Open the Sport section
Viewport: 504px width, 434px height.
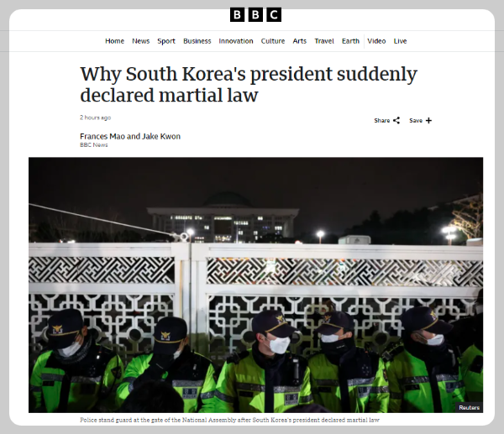pyautogui.click(x=166, y=41)
